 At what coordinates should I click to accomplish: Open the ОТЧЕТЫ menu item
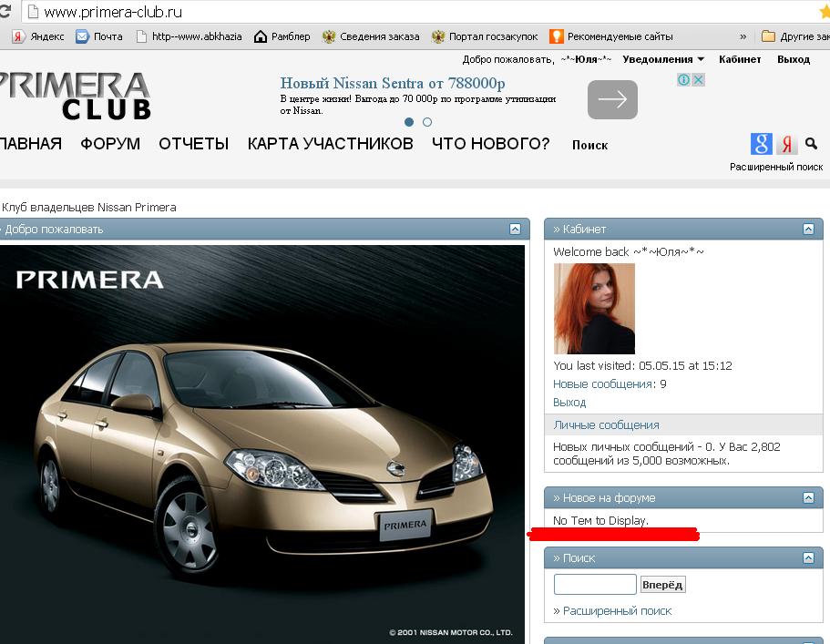(194, 144)
